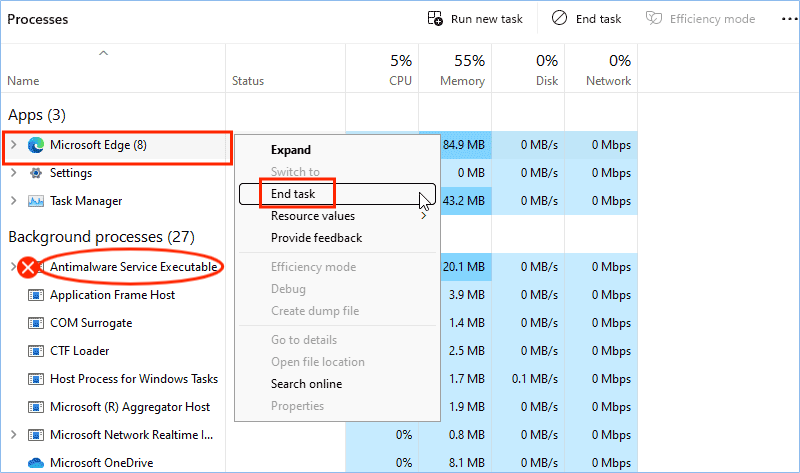Viewport: 800px width, 473px height.
Task: Sort by the CPU column header
Action: (x=401, y=81)
